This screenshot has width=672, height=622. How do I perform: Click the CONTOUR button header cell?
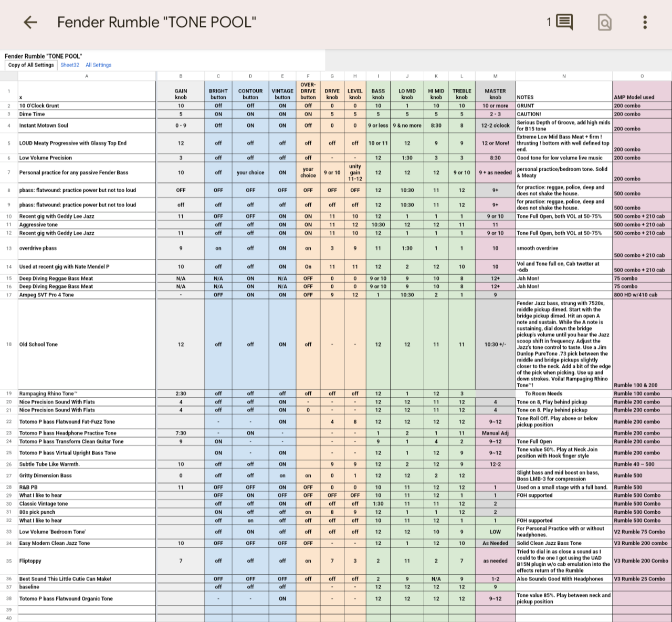(250, 91)
